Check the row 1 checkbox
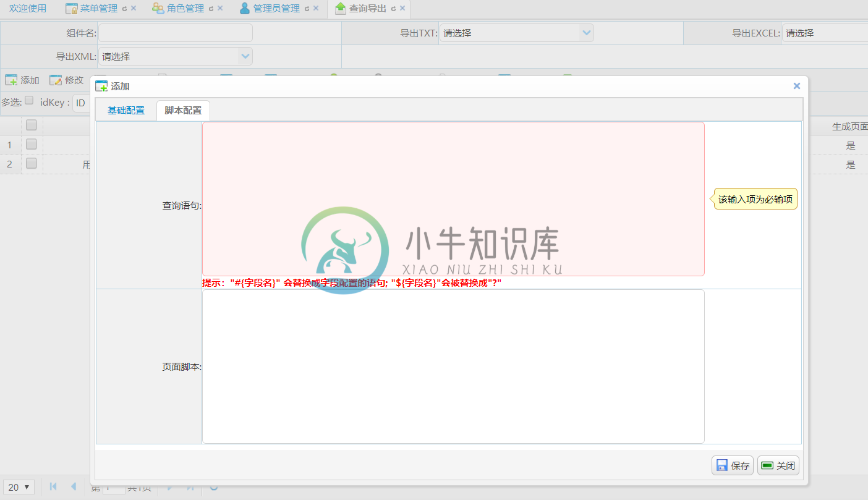The width and height of the screenshot is (868, 500). [x=32, y=145]
